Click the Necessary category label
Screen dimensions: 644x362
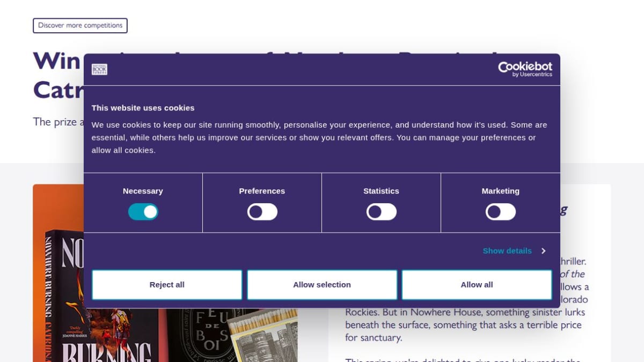click(x=143, y=191)
